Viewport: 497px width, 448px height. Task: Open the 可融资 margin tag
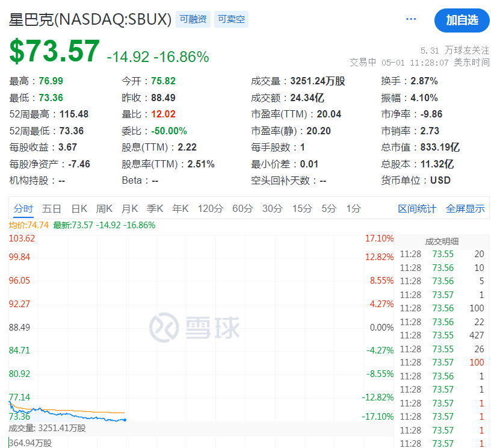coord(193,19)
